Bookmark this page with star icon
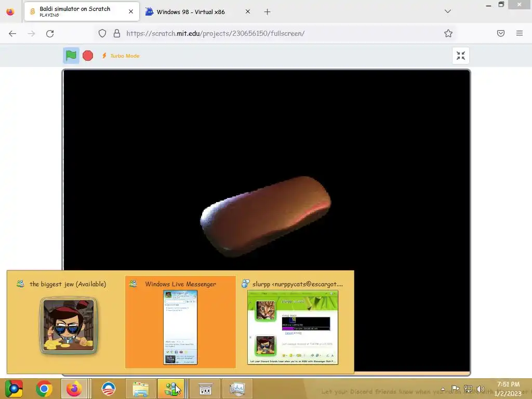 [448, 33]
